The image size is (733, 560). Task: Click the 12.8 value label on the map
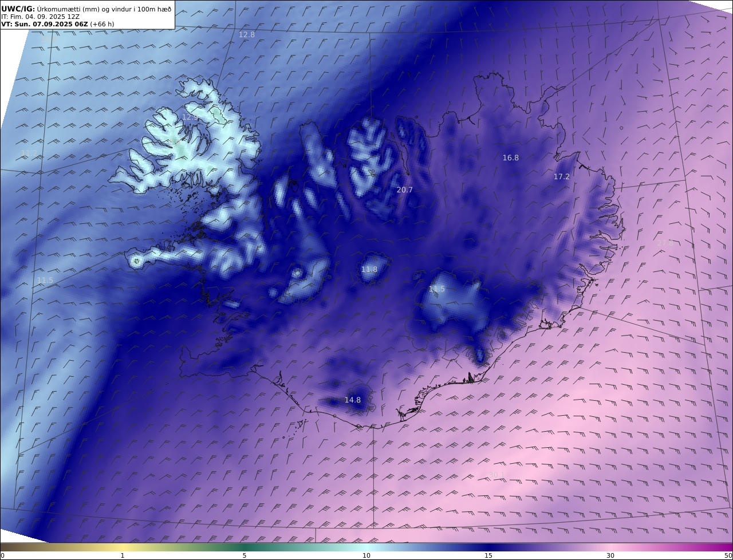coord(247,35)
